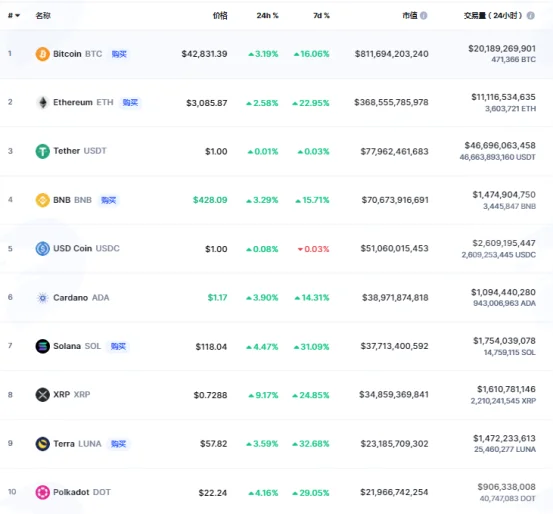
Task: Sort table by price column header
Action: [x=220, y=16]
